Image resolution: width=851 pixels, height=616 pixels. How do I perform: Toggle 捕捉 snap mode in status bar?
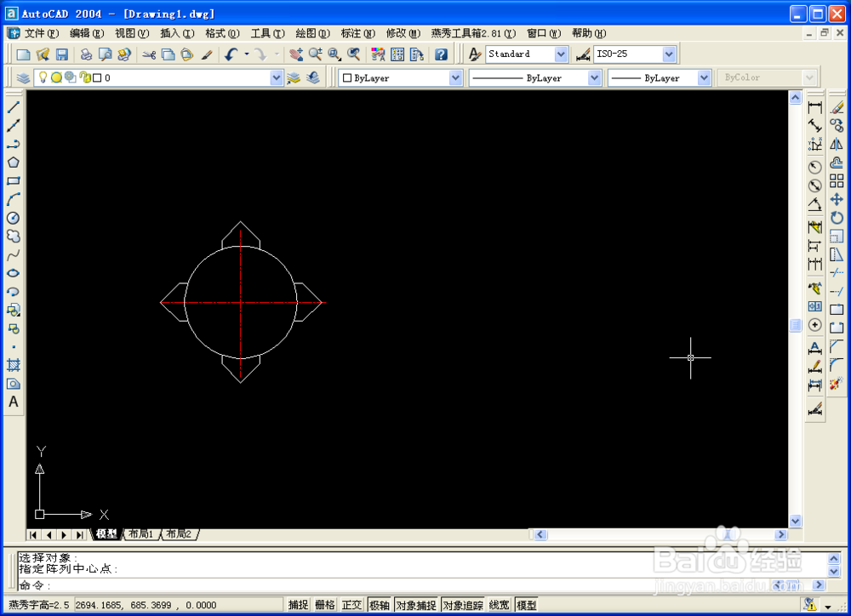point(298,605)
